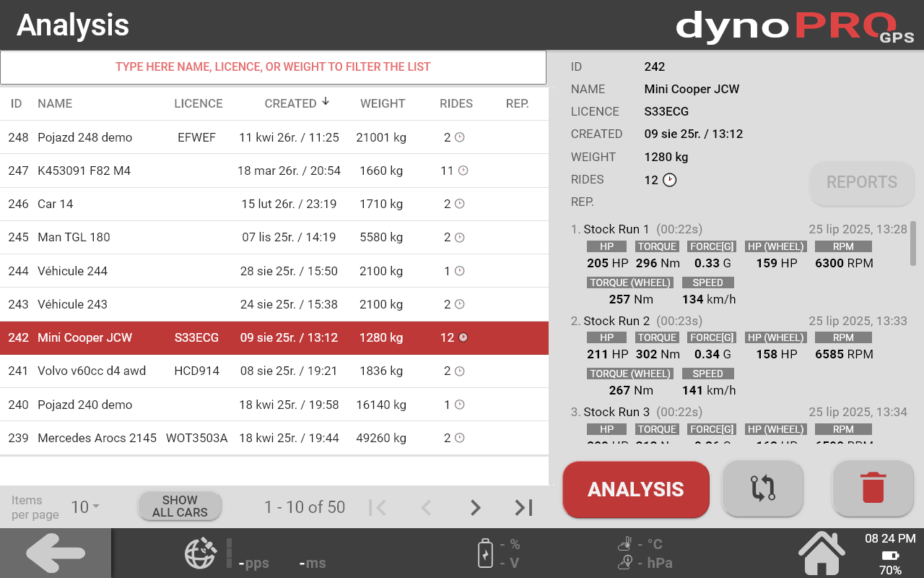Go to next page of cars
Screen dimensions: 924x578
[x=475, y=507]
